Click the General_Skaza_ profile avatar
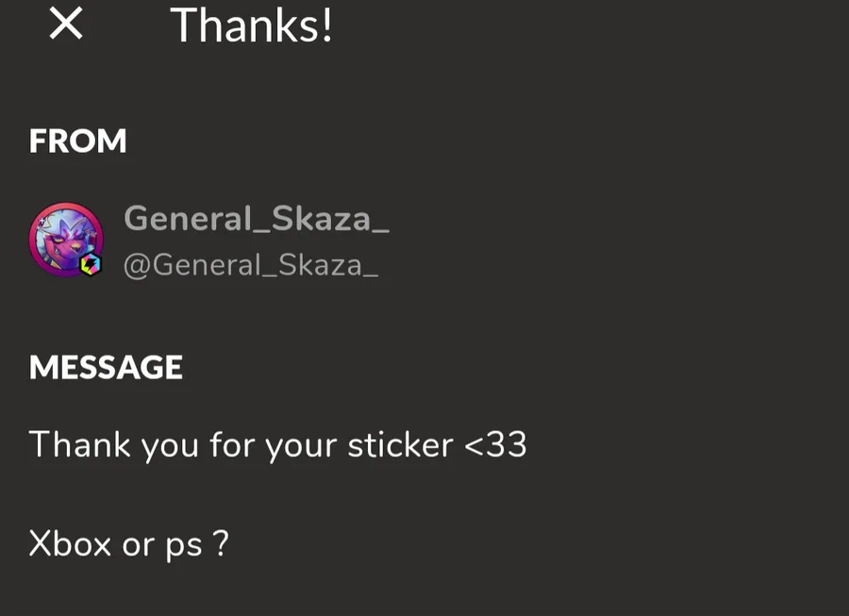Viewport: 849px width, 616px height. tap(64, 238)
